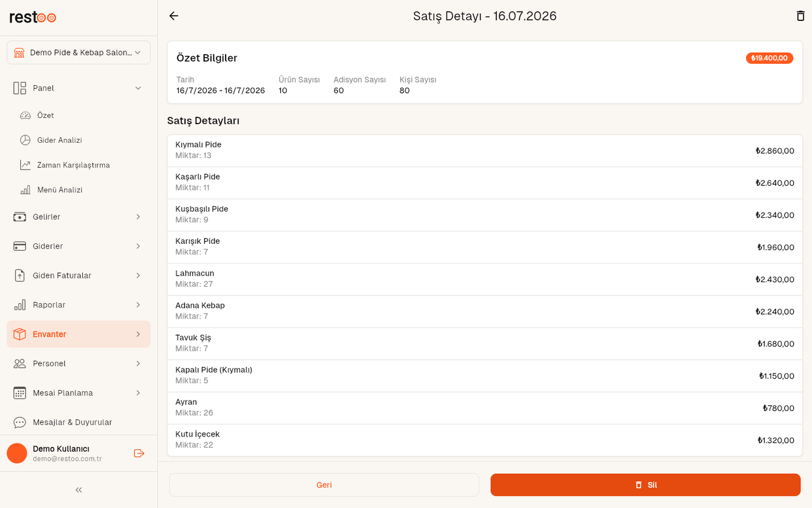812x508 pixels.
Task: Click the orange Sil button
Action: [x=646, y=485]
